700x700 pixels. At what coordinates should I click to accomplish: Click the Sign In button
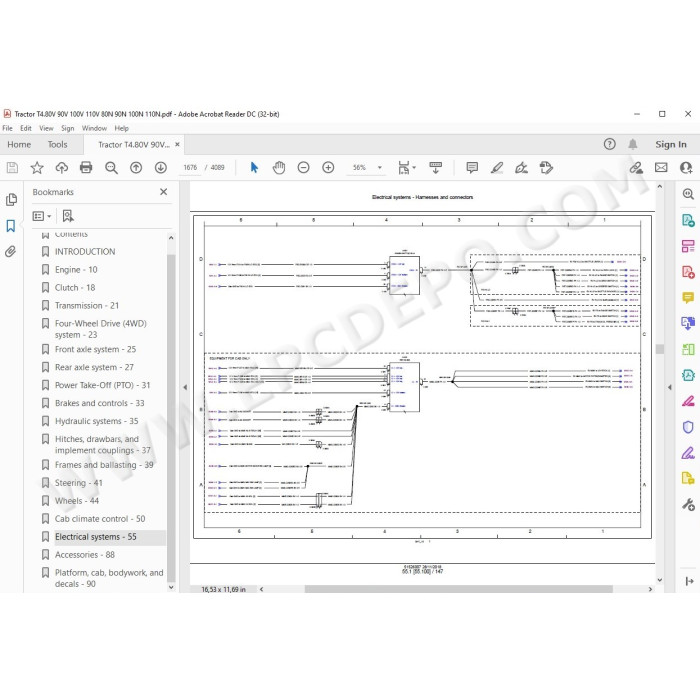671,144
